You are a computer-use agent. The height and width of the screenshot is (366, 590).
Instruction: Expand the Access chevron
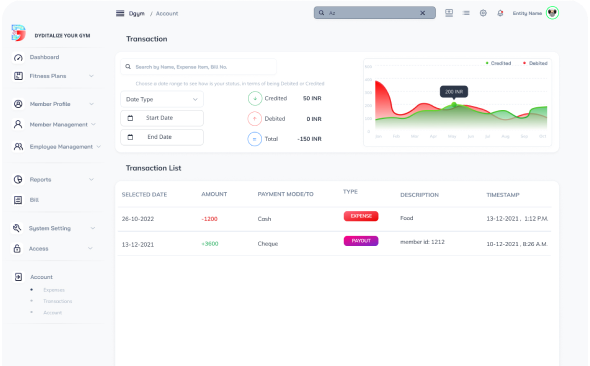(90, 248)
